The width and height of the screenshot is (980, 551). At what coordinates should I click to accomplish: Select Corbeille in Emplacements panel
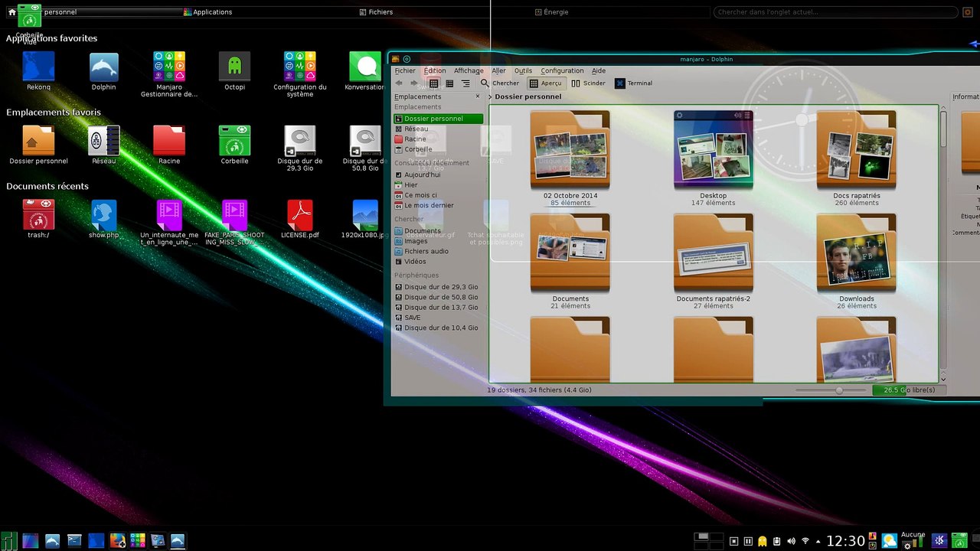pos(439,149)
